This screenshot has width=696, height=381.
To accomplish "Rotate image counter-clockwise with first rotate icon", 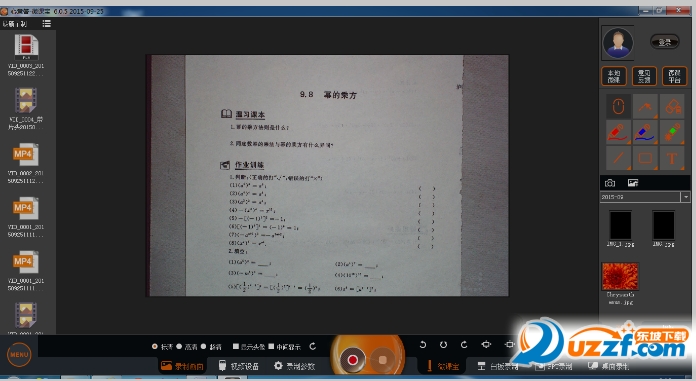I will 423,345.
